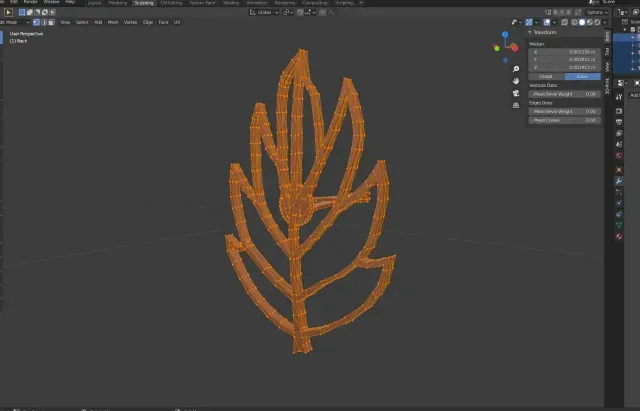The width and height of the screenshot is (640, 411).
Task: Enable vertex select mode
Action: click(36, 22)
